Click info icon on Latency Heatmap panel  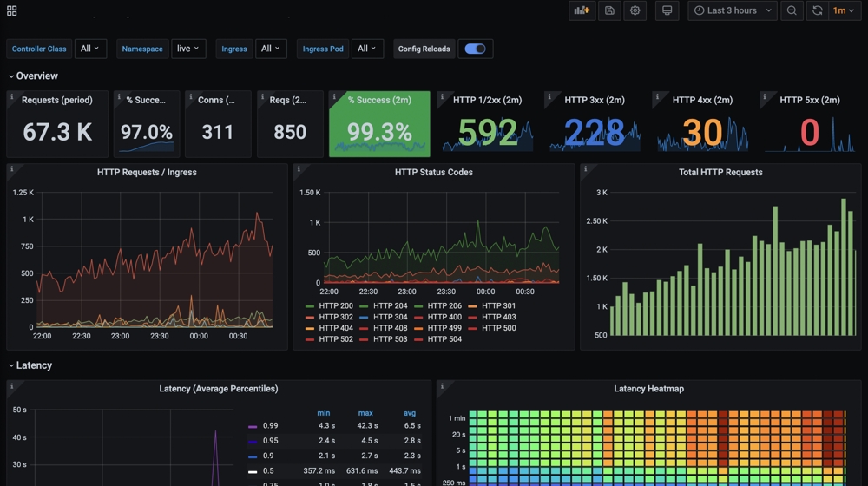(442, 386)
